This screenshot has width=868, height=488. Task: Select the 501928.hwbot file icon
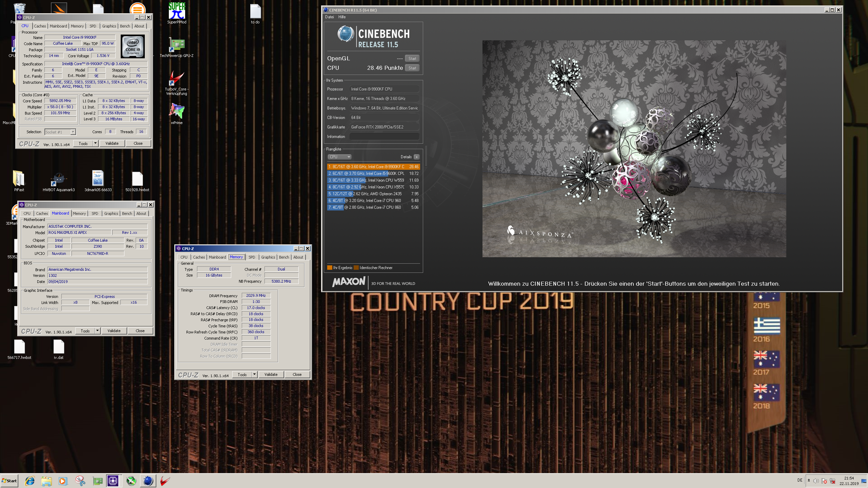click(x=137, y=181)
